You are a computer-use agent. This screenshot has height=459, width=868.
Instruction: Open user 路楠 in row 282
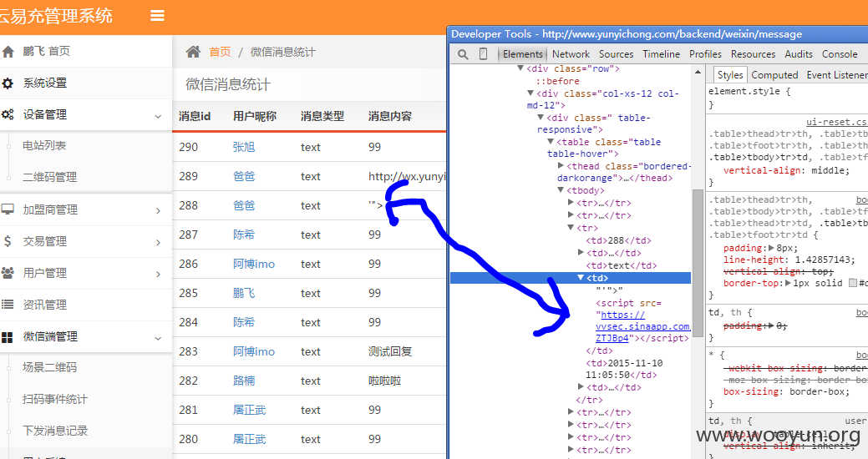click(244, 381)
